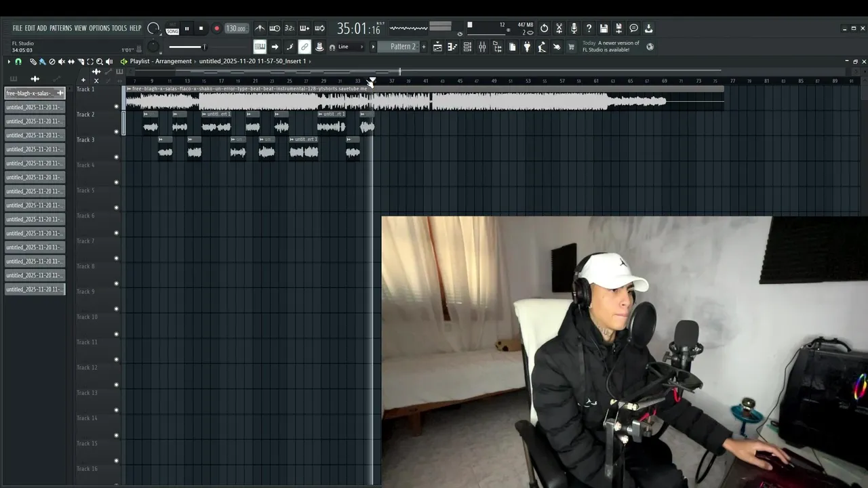Image resolution: width=868 pixels, height=488 pixels.
Task: Expand arrow left of Pattern 2
Action: [x=373, y=47]
